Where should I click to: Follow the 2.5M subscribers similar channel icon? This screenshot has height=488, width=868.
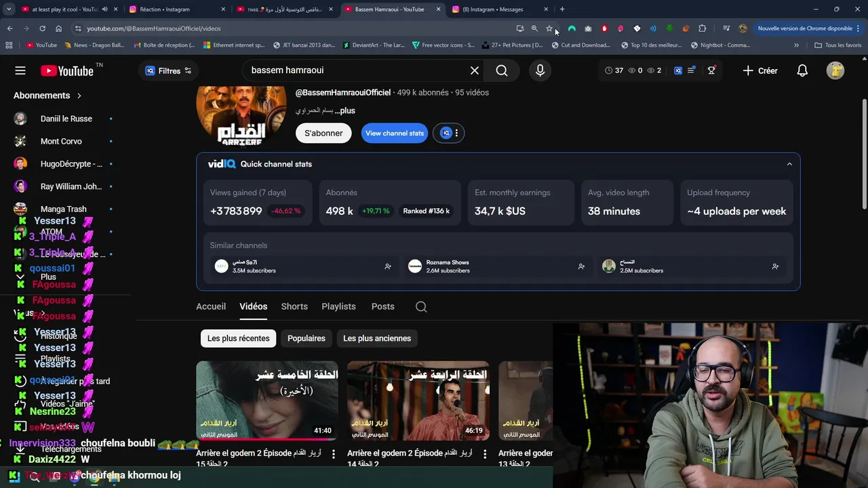pos(775,266)
